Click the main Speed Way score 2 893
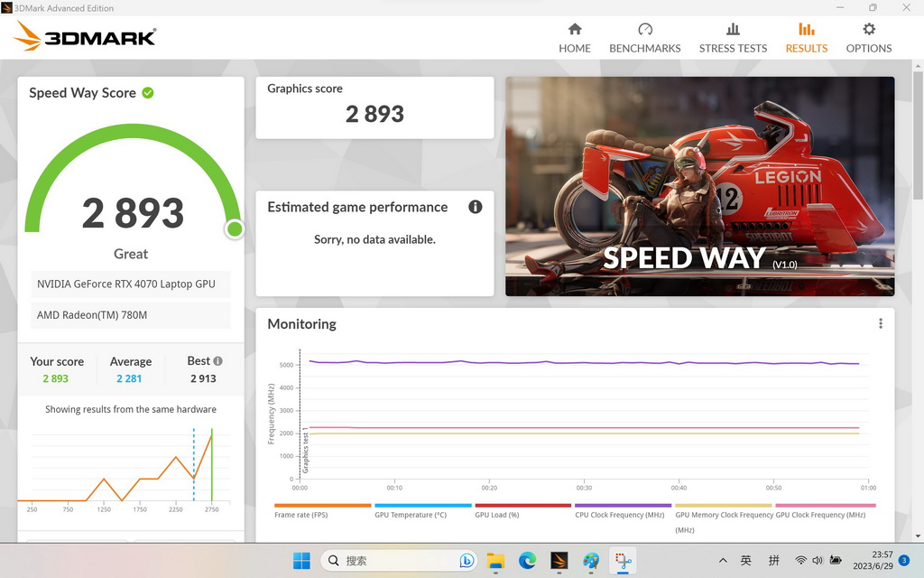Viewport: 924px width, 578px height. pos(133,213)
